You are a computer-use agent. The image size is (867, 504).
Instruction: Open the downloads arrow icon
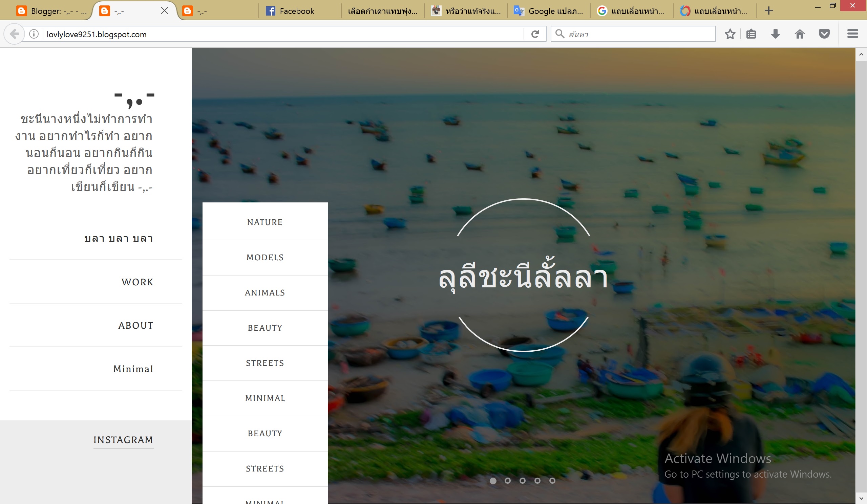coord(775,34)
